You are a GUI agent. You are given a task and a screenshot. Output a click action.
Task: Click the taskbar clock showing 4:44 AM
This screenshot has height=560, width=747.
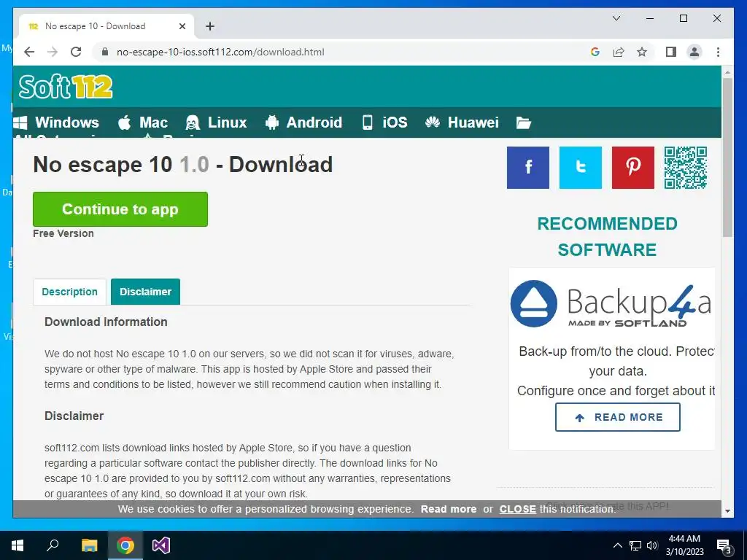pos(684,545)
